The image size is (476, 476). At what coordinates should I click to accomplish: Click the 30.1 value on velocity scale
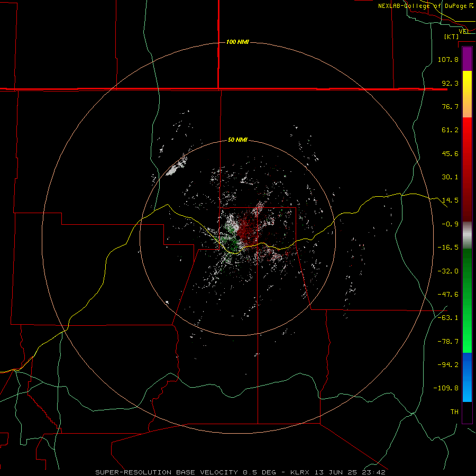[450, 177]
